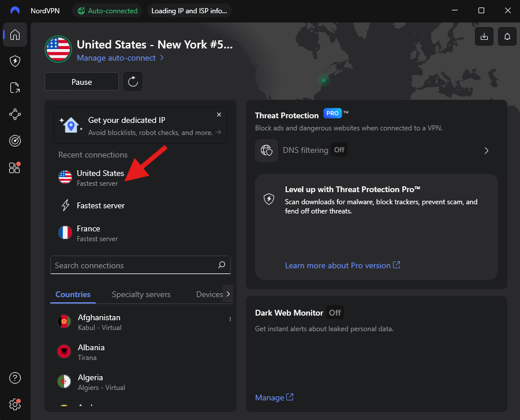The width and height of the screenshot is (520, 420).
Task: Switch to the Specialty servers tab
Action: [141, 294]
